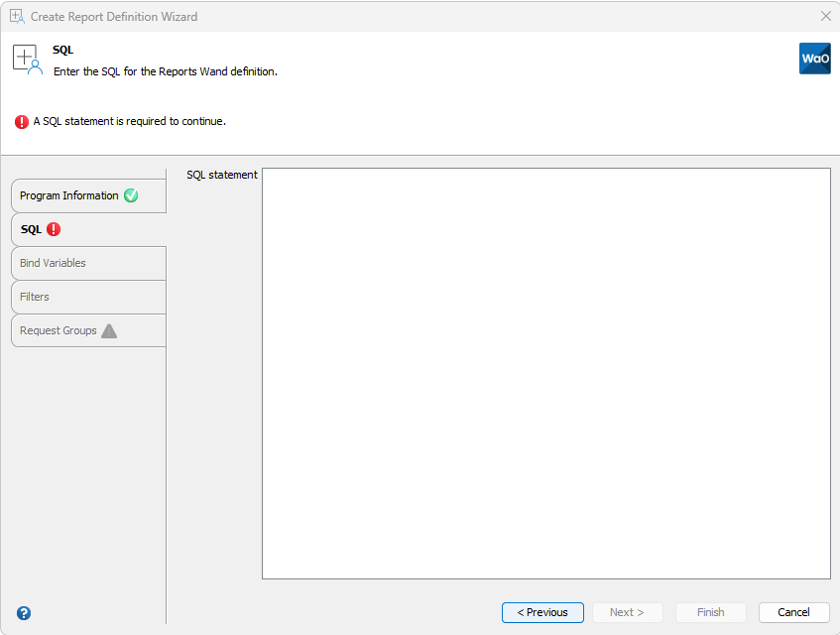
Task: Click the red error icon beside the validation message
Action: pyautogui.click(x=21, y=121)
